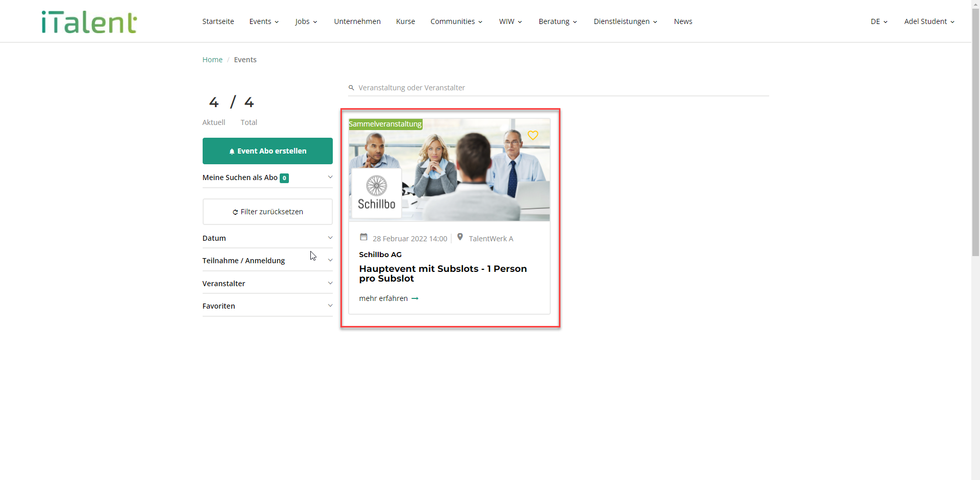Click the location pin icon near TalentWerk A
Screen dimensions: 980x480
point(460,237)
